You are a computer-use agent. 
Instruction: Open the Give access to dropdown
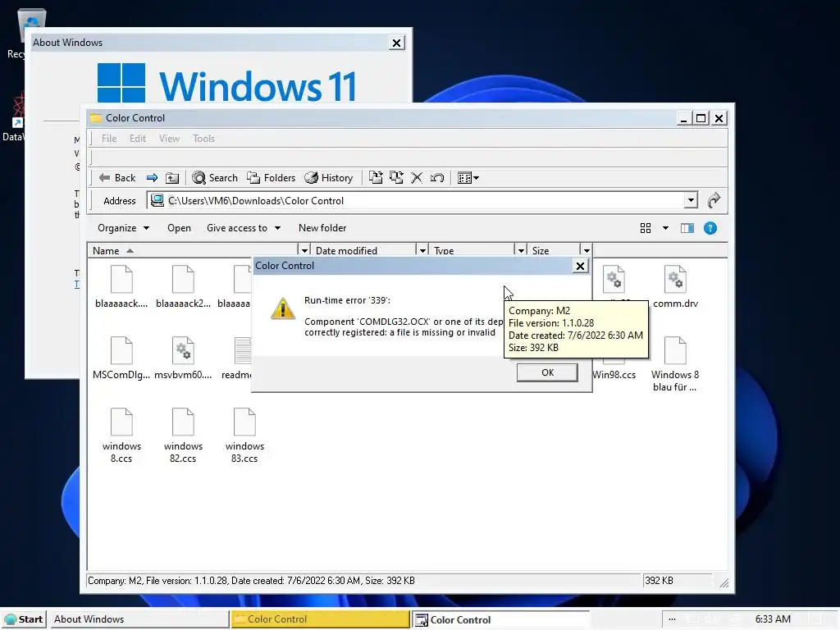244,228
